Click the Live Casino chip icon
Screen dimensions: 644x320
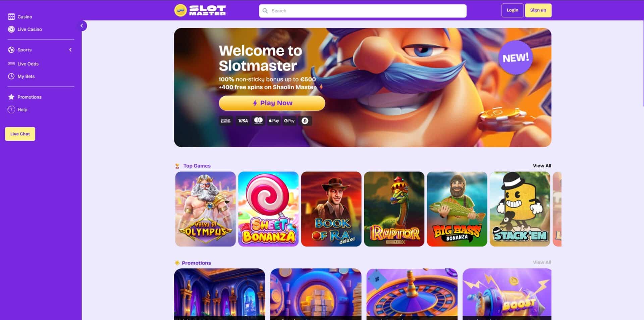tap(11, 30)
